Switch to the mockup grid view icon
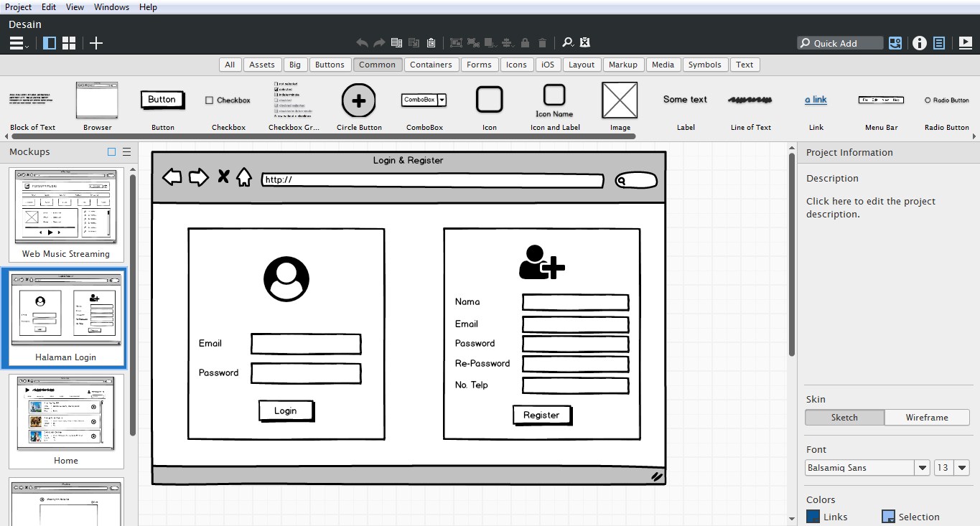Image resolution: width=980 pixels, height=526 pixels. tap(69, 43)
